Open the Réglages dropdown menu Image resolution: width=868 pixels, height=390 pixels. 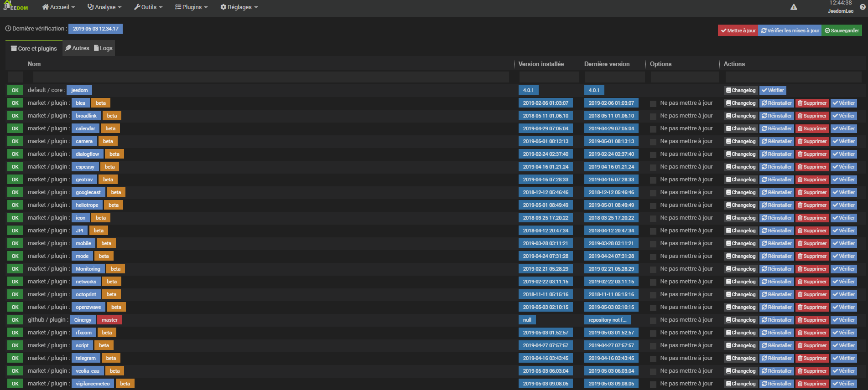(239, 7)
